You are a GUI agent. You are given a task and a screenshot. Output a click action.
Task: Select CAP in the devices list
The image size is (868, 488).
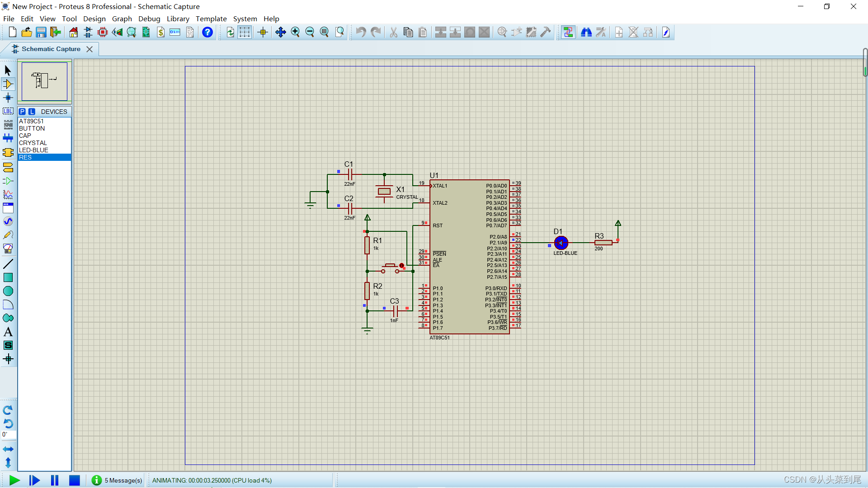click(44, 136)
